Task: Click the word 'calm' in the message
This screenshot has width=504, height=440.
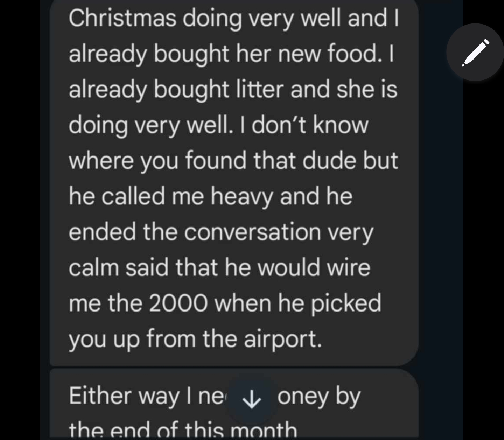Action: 94,267
